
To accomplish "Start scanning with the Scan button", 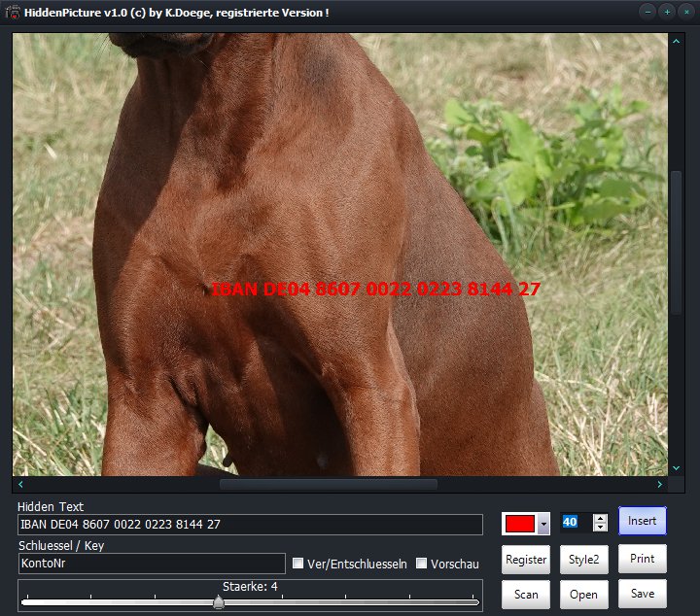I will tap(526, 595).
